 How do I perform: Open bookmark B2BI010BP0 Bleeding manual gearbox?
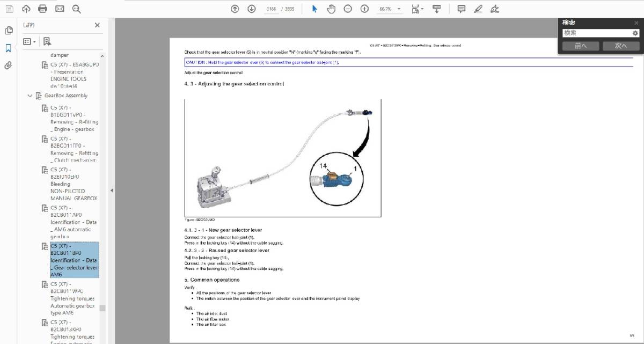click(74, 184)
